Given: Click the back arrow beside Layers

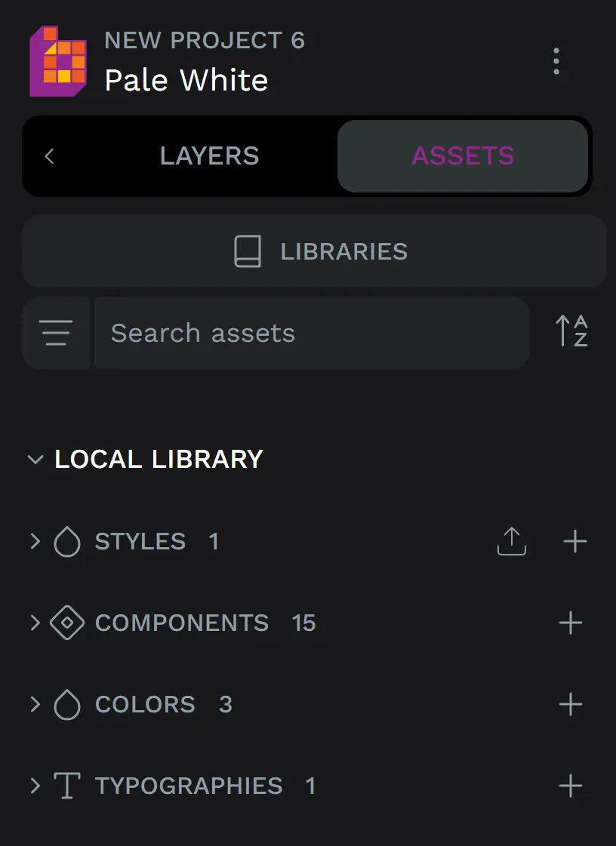Looking at the screenshot, I should pos(49,156).
